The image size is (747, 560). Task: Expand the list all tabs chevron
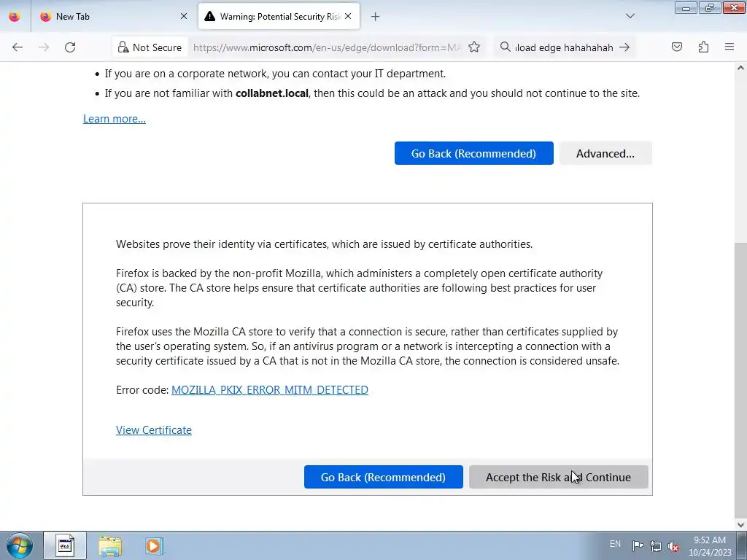(x=630, y=16)
